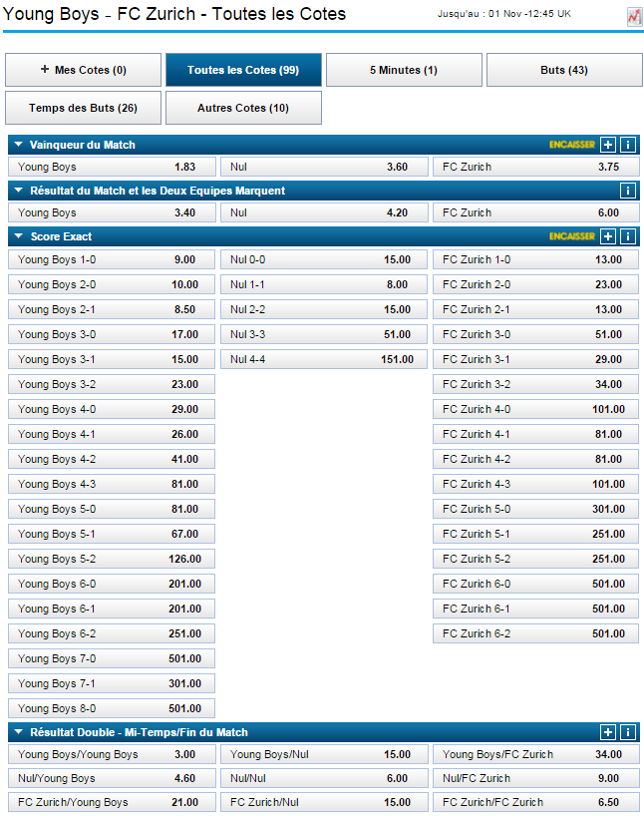Viewport: 644px width, 816px height.
Task: Select exact score Young Boys 5-2
Action: [x=112, y=559]
